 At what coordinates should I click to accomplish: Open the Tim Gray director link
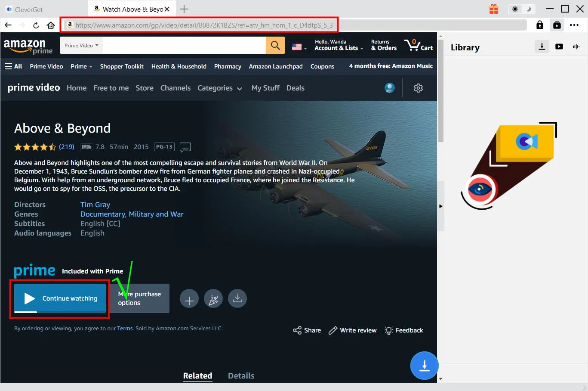point(95,205)
